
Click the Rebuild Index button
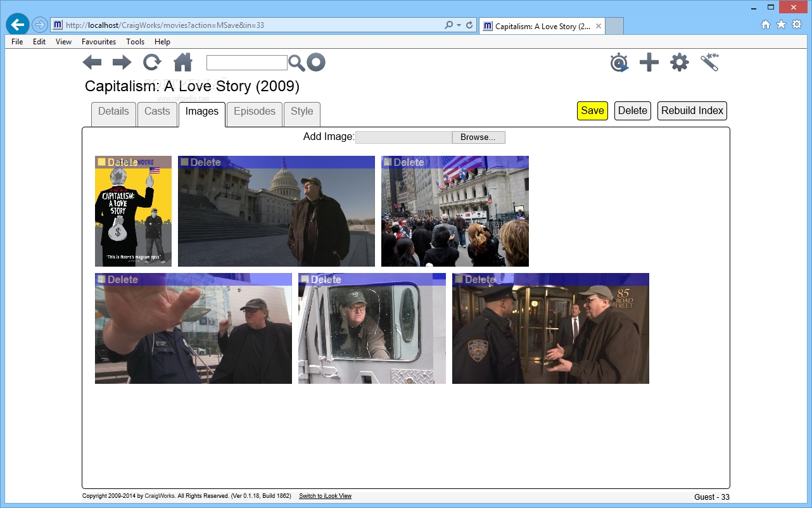click(692, 111)
